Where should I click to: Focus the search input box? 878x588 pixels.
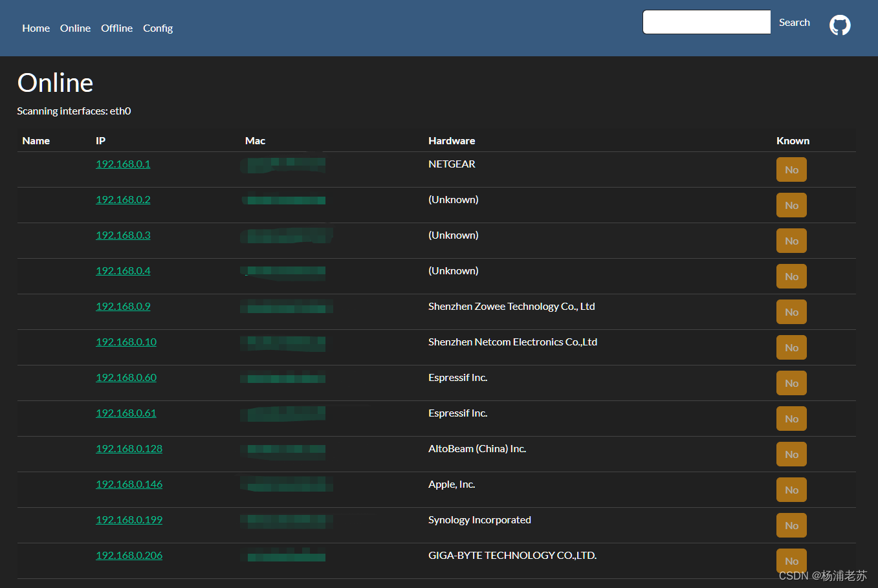pos(707,22)
